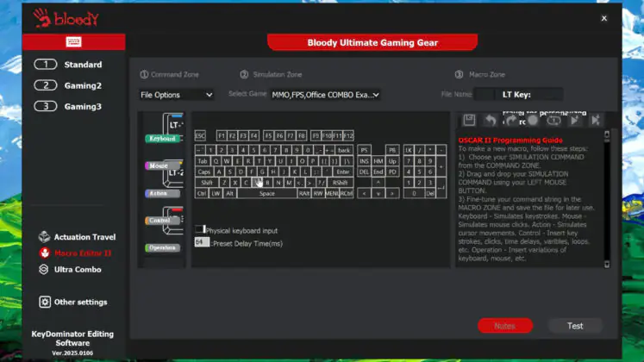This screenshot has height=362, width=644.
Task: Select profile 3 Gaming3
Action: point(69,106)
